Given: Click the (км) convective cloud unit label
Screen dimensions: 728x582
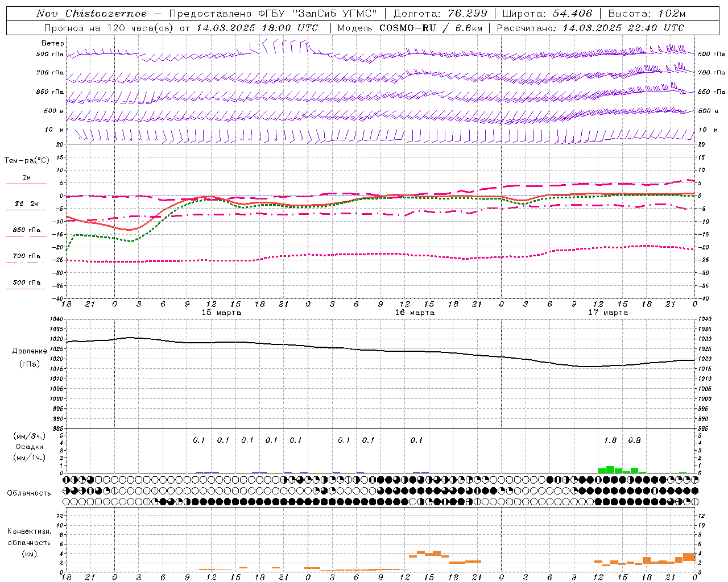Looking at the screenshot, I should pos(29,554).
